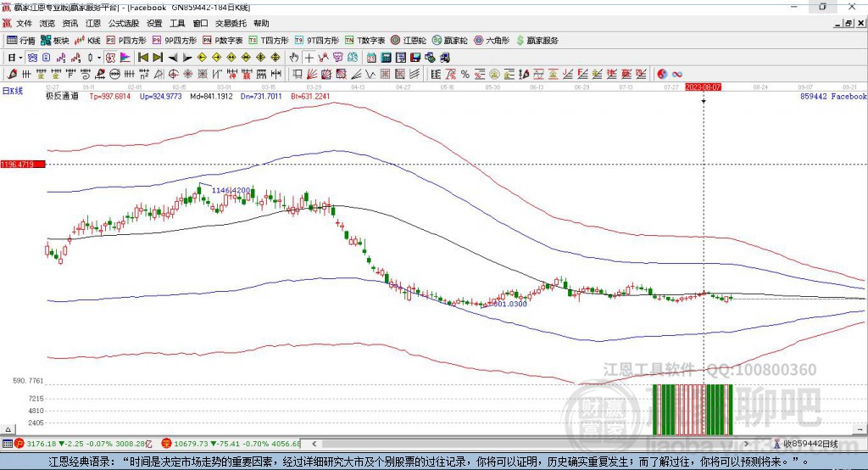Click the black left-arrow previous icon

pyautogui.click(x=173, y=58)
